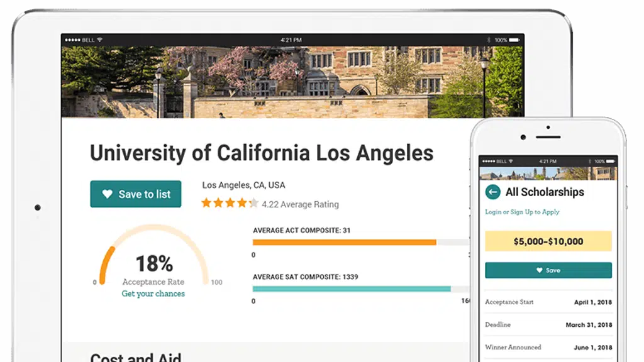This screenshot has height=362, width=644.
Task: Open the Login or Sign Up to Apply link
Action: (x=522, y=212)
